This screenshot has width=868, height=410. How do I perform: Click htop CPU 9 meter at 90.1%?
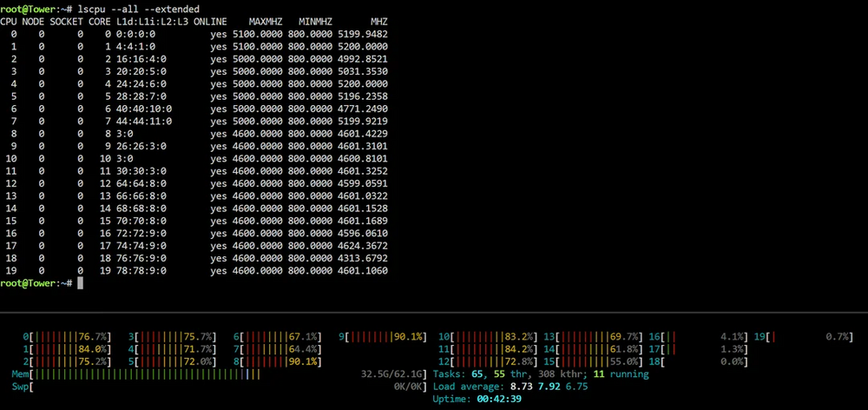(383, 337)
